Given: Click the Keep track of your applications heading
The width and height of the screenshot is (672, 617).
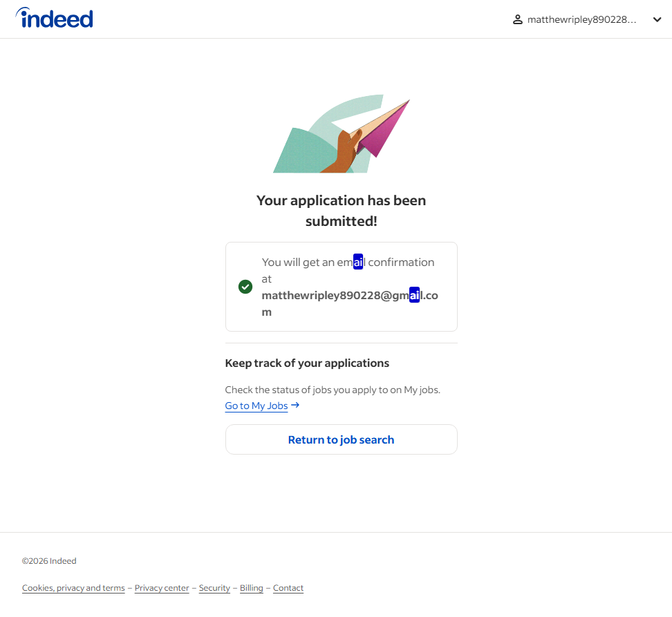Looking at the screenshot, I should [307, 363].
